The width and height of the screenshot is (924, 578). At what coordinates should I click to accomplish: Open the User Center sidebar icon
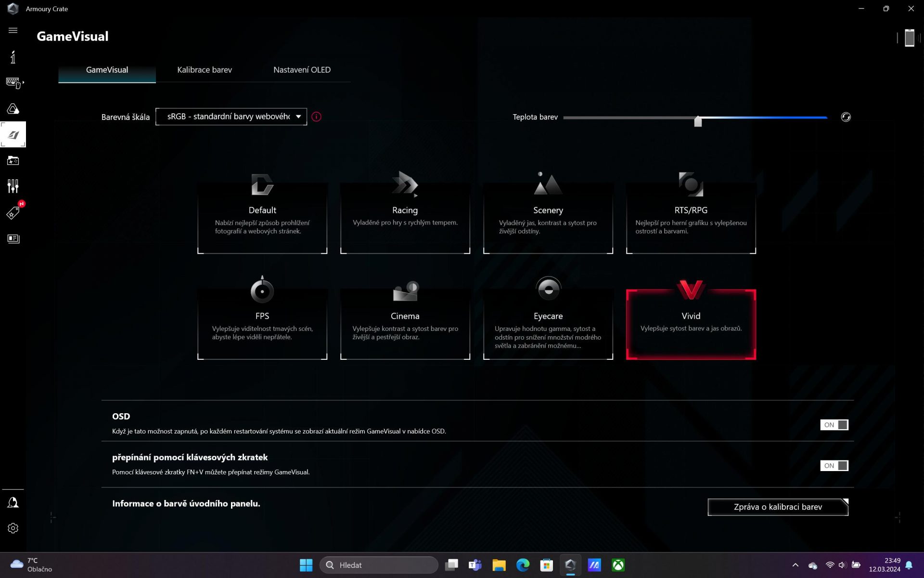13,502
